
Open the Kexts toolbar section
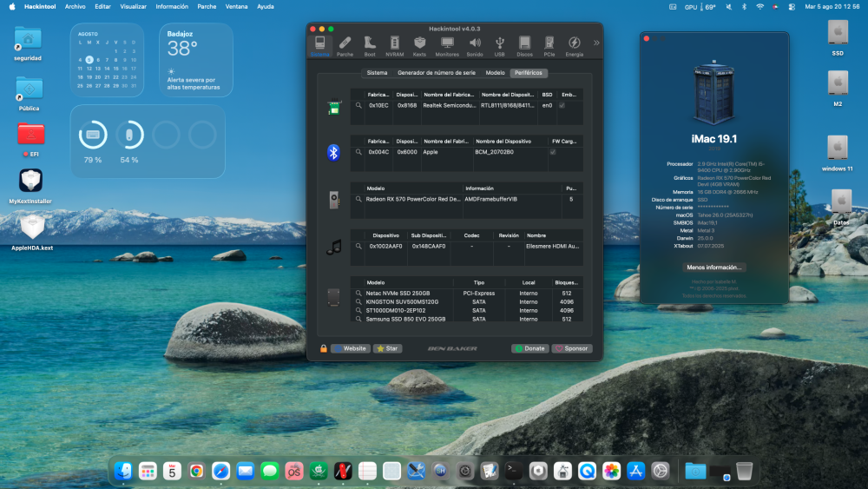[x=419, y=46]
